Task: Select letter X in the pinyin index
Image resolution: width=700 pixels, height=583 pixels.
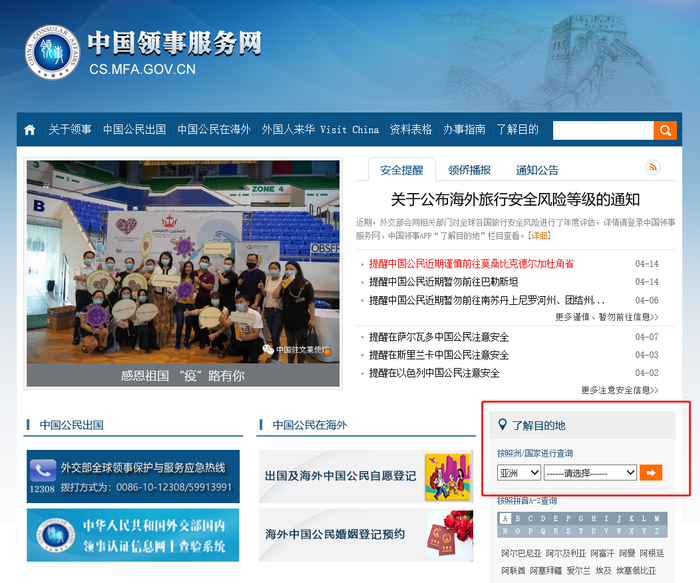Action: 631,531
